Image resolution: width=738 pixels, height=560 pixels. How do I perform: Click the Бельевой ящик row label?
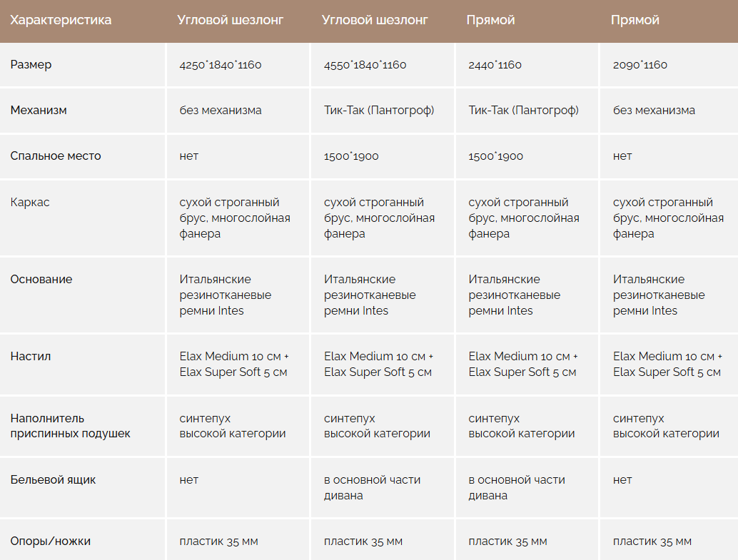[53, 480]
